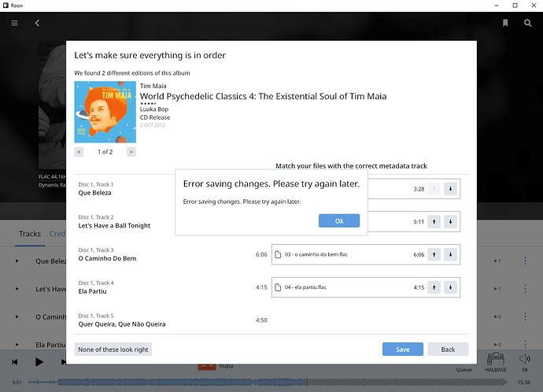This screenshot has height=392, width=543.
Task: Select metadata track Let's Have a Ball Tonight
Action: pyautogui.click(x=114, y=226)
